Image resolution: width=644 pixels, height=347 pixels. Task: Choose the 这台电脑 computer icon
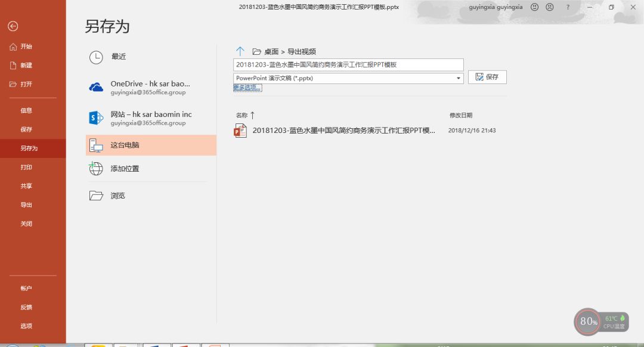tap(95, 144)
